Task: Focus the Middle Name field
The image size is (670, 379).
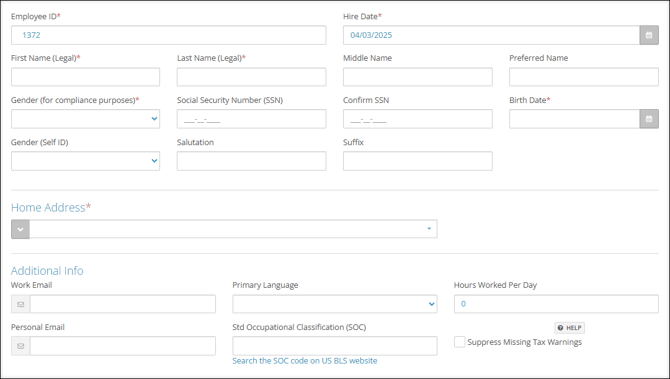Action: tap(417, 77)
